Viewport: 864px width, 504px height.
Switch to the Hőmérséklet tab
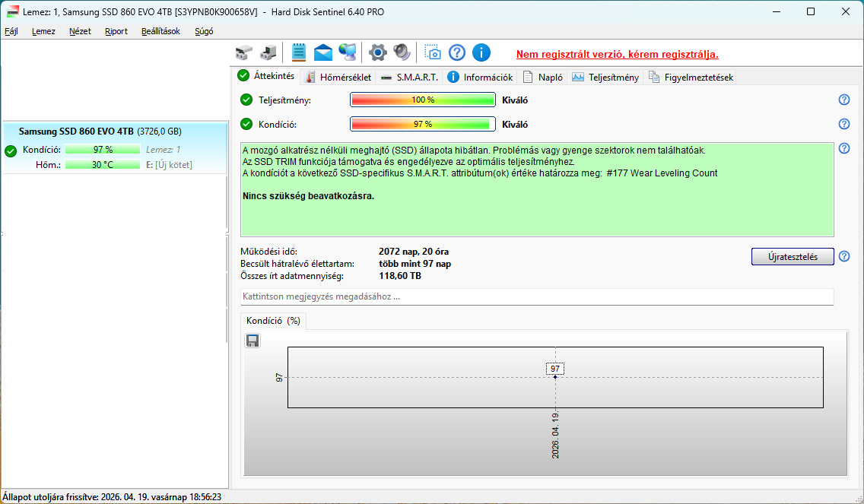click(x=338, y=77)
